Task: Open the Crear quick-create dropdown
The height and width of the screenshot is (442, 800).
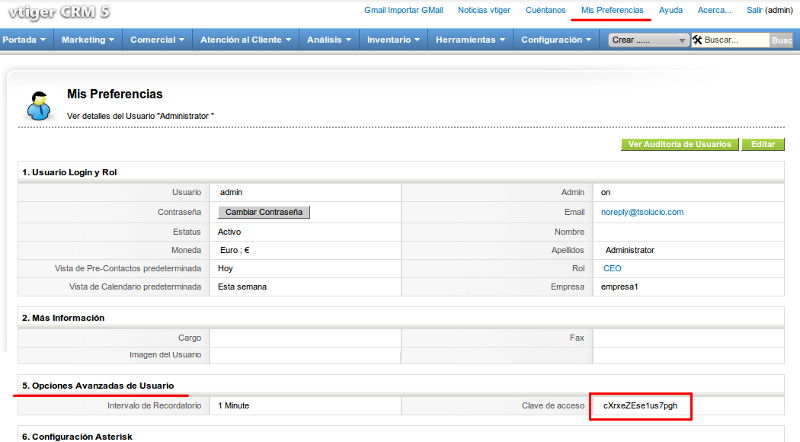Action: (x=648, y=40)
